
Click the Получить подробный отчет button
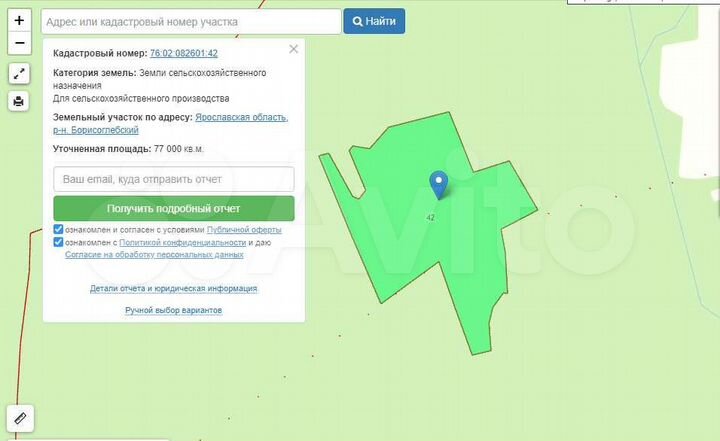pos(173,209)
